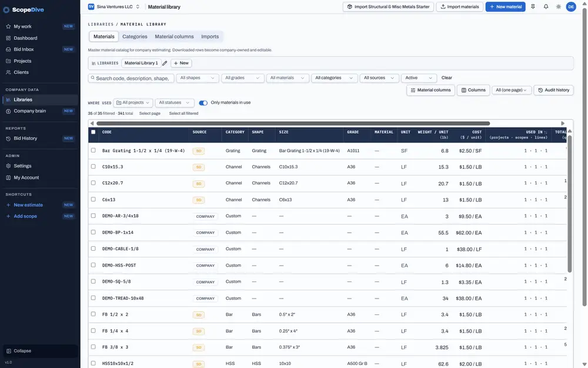Open the Audit history button

(x=553, y=90)
